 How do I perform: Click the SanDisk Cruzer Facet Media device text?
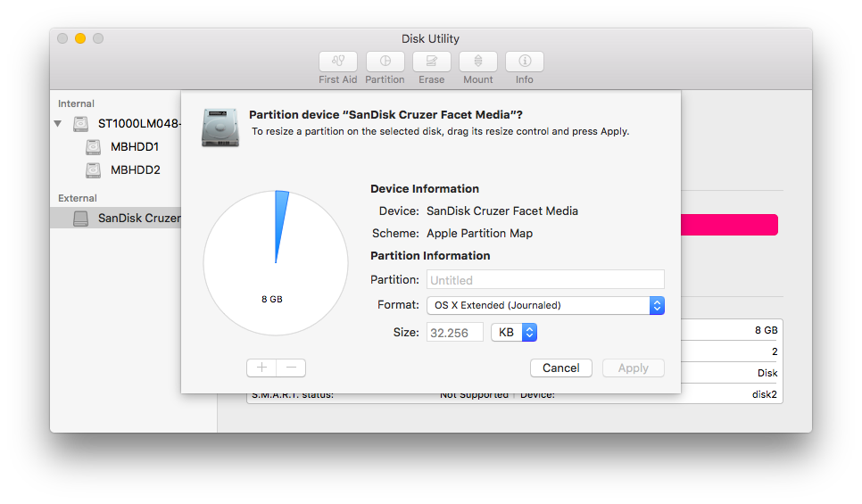point(502,211)
